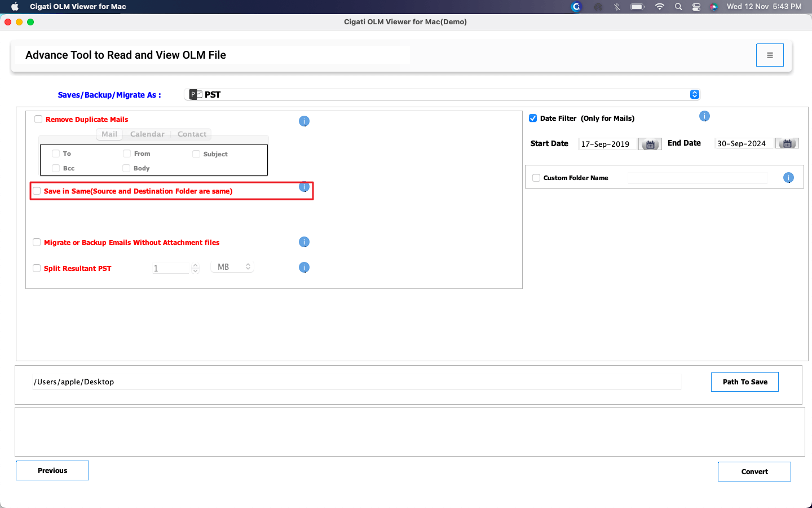812x508 pixels.
Task: Expand the Saves/Backup/Migrate As PST dropdown
Action: pyautogui.click(x=442, y=94)
